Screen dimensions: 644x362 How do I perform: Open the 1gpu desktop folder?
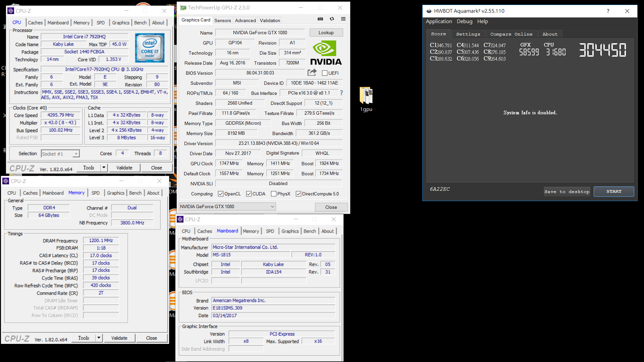coord(366,100)
